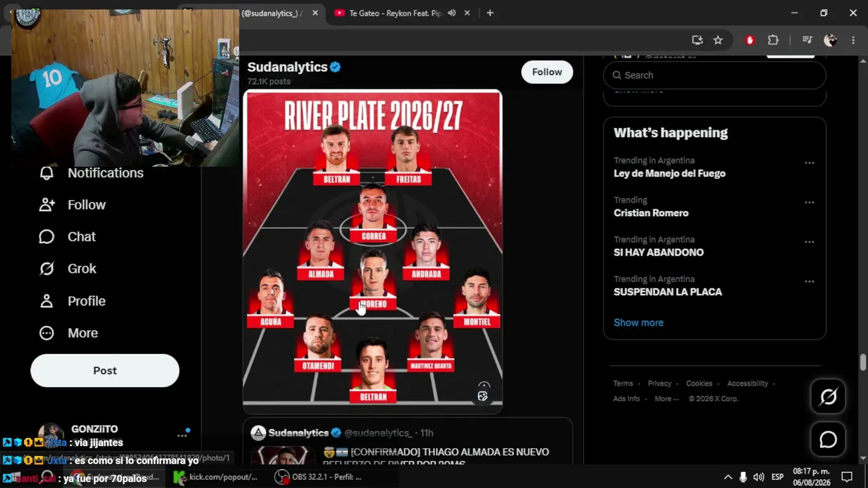
Task: Click the page vertical scrollbar thumb
Action: [x=863, y=363]
